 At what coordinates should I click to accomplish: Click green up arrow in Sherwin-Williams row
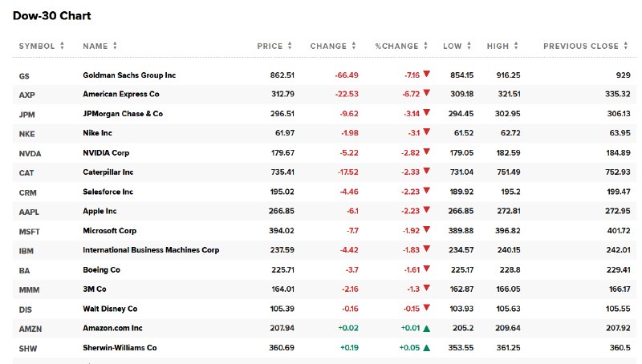[427, 348]
